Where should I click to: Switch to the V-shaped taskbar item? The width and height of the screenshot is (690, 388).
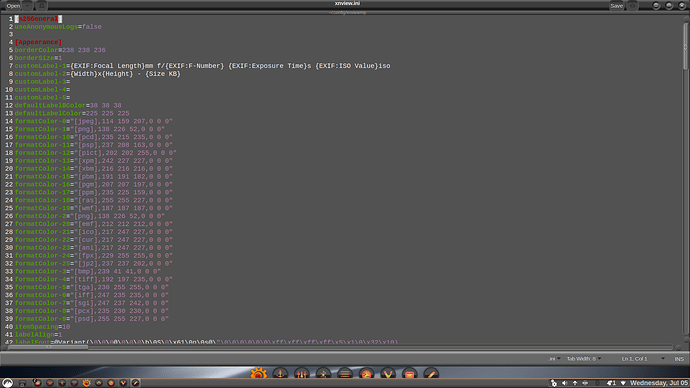[x=123, y=383]
